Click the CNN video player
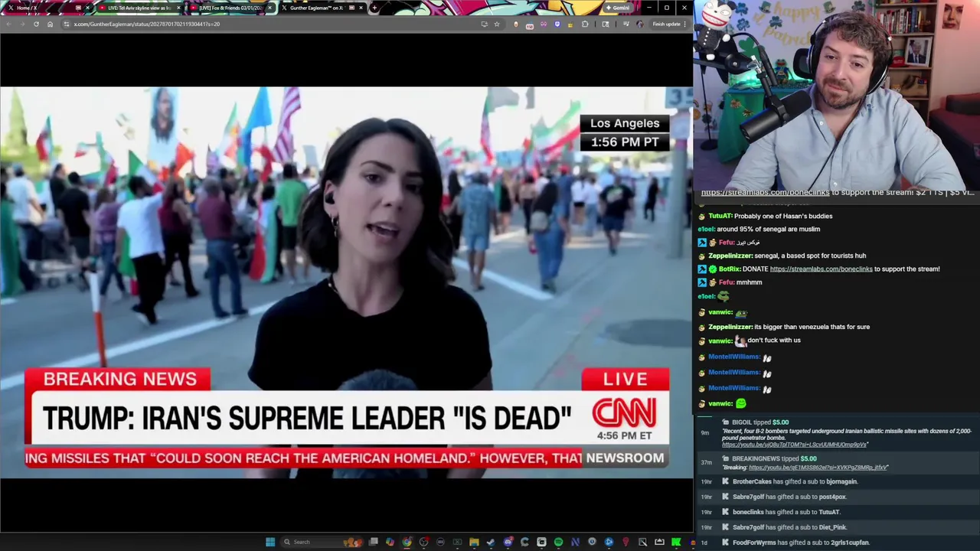The width and height of the screenshot is (980, 551). click(x=346, y=282)
